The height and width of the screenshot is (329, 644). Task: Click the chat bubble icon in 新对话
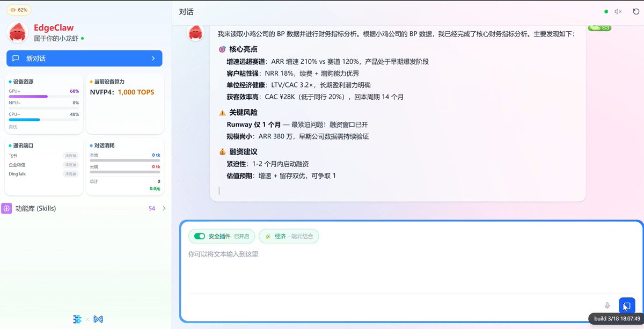(16, 58)
